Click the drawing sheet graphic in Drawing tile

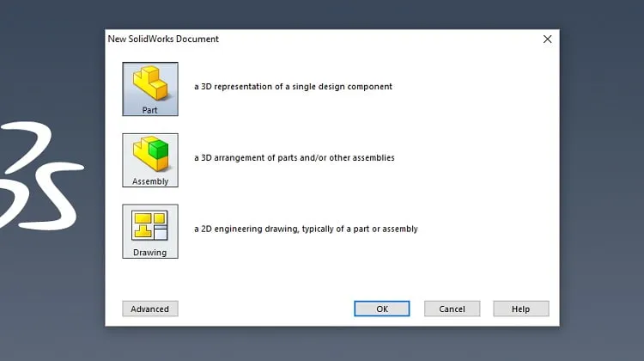pyautogui.click(x=150, y=225)
